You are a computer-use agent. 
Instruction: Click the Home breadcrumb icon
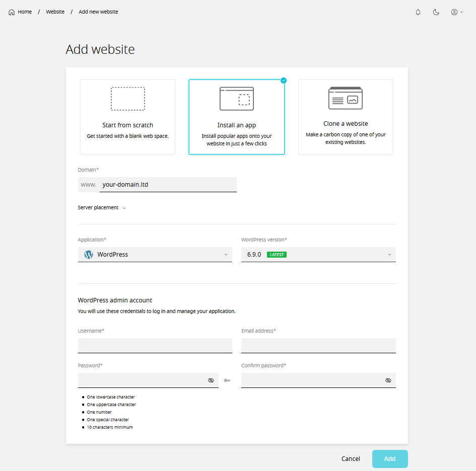pos(12,12)
